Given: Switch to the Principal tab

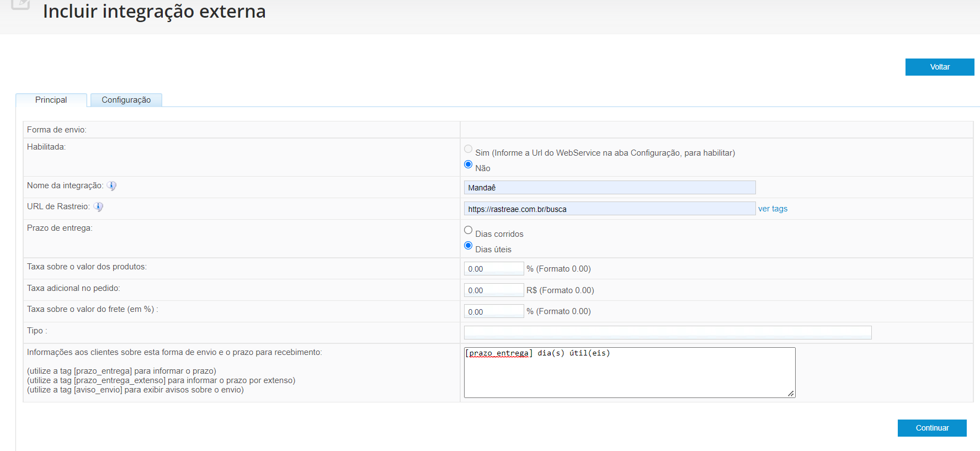Looking at the screenshot, I should click(51, 100).
